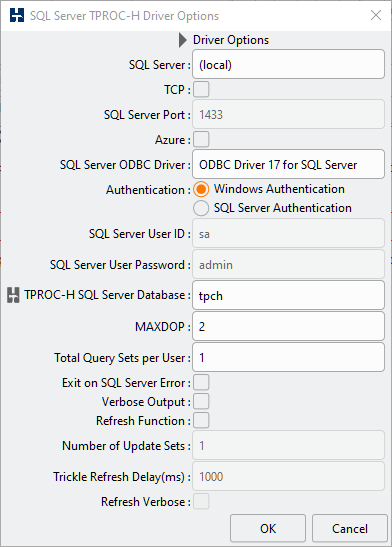Tick the Azure checkbox
Viewport: 392px width, 547px height.
[x=201, y=140]
